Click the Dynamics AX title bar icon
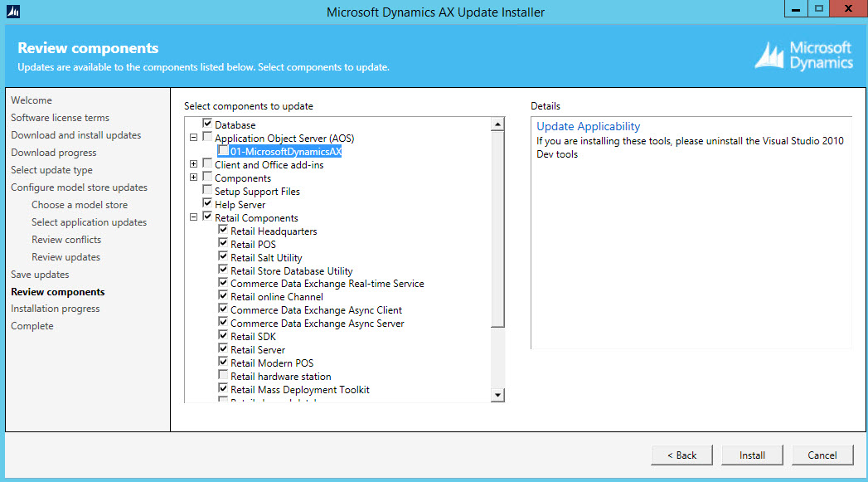Viewport: 868px width, 482px height. tap(13, 12)
